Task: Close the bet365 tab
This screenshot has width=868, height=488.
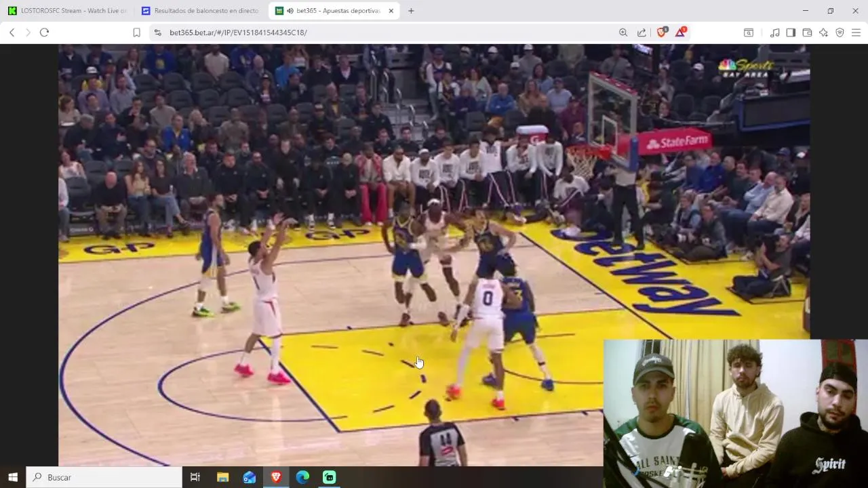Action: (391, 11)
